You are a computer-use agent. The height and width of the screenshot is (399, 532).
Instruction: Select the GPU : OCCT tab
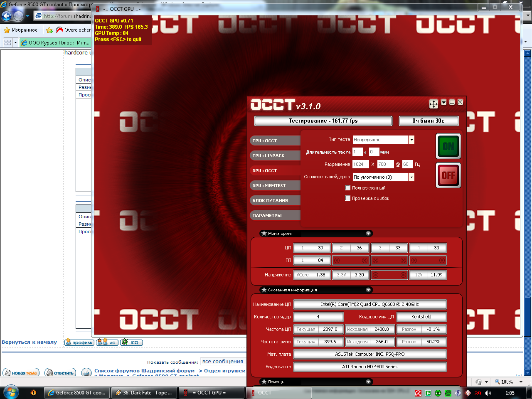coord(275,170)
